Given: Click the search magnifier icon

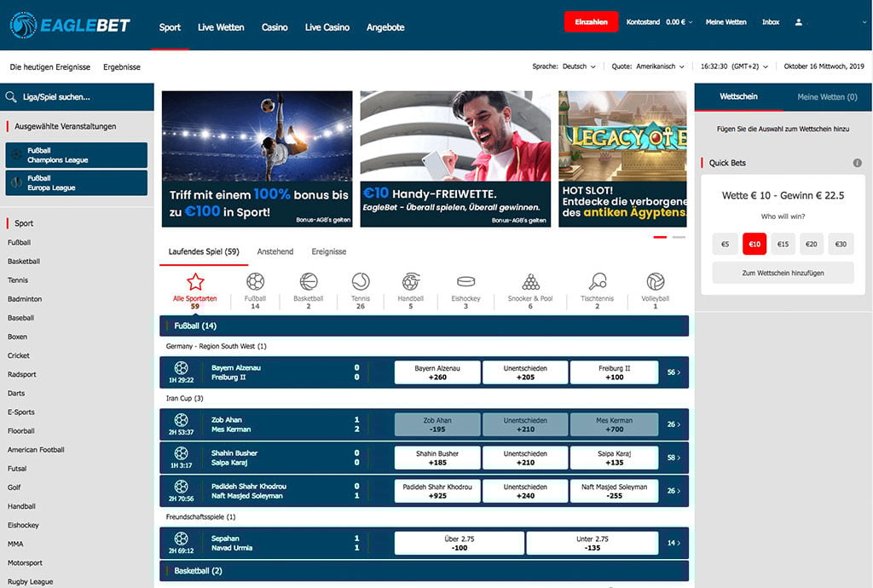Looking at the screenshot, I should tap(10, 97).
